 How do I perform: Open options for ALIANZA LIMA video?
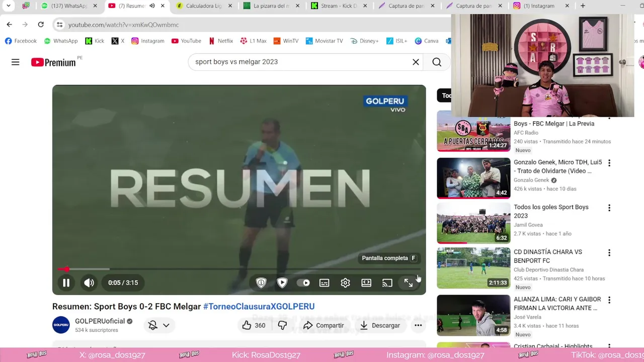(x=609, y=300)
